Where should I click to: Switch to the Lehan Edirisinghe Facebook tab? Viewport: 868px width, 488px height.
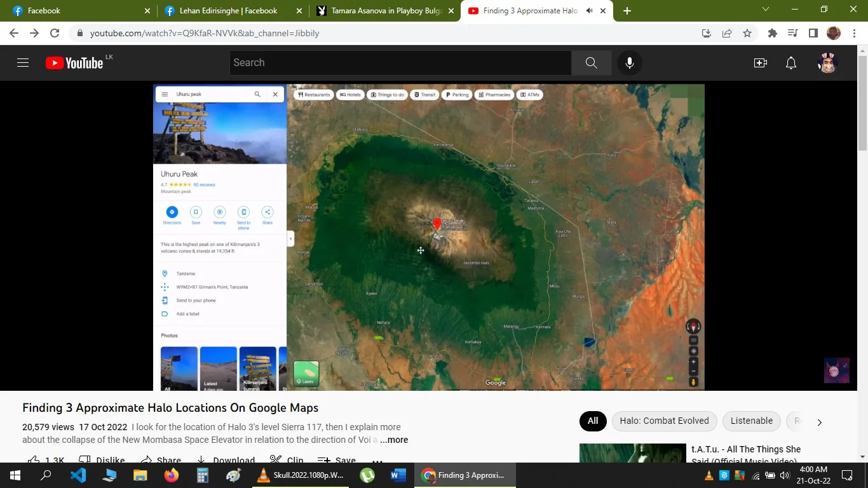(x=232, y=11)
